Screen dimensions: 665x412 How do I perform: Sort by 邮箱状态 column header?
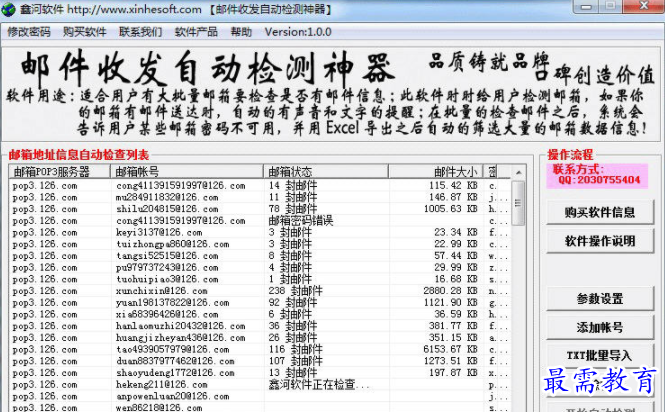tap(325, 171)
